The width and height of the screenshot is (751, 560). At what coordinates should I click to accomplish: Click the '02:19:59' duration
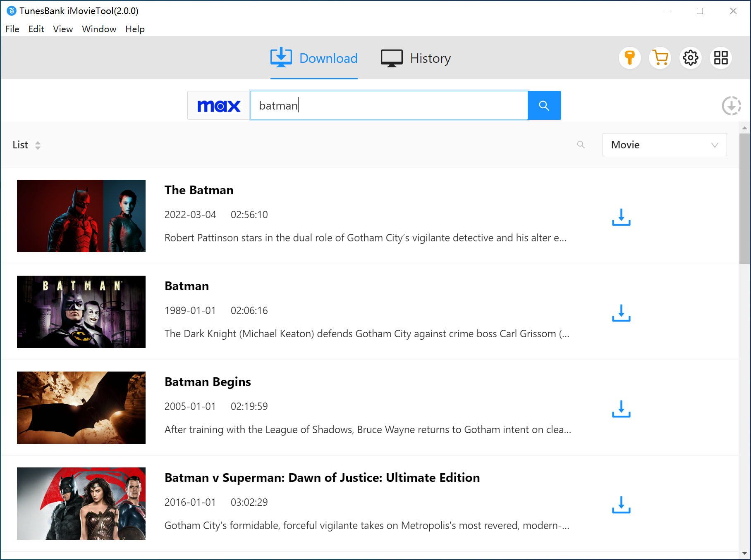point(249,406)
